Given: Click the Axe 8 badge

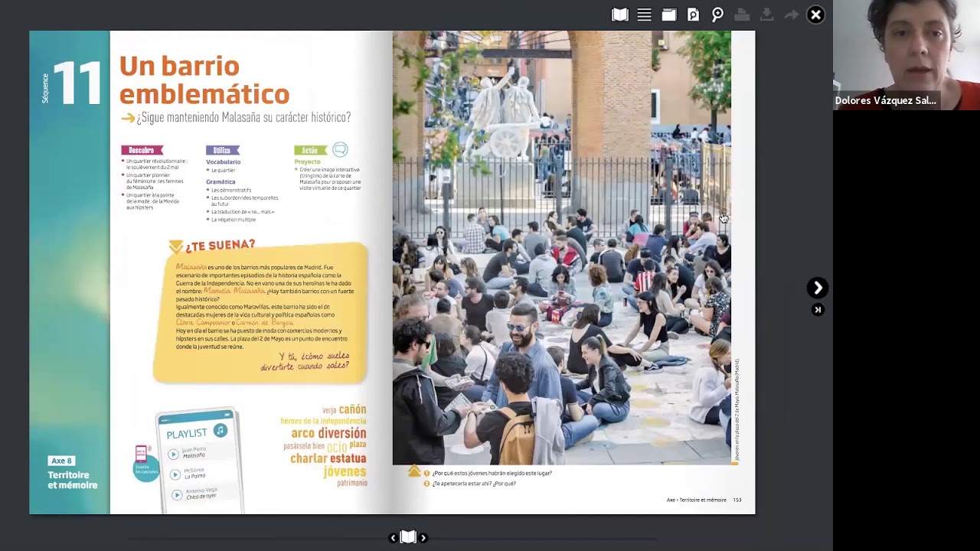Looking at the screenshot, I should coord(61,461).
